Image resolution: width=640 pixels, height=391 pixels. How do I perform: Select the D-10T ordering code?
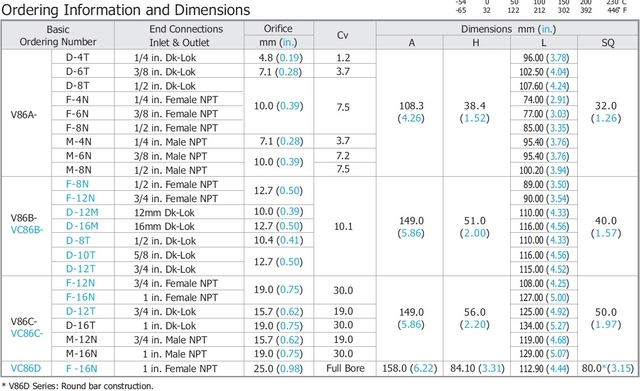(x=81, y=255)
